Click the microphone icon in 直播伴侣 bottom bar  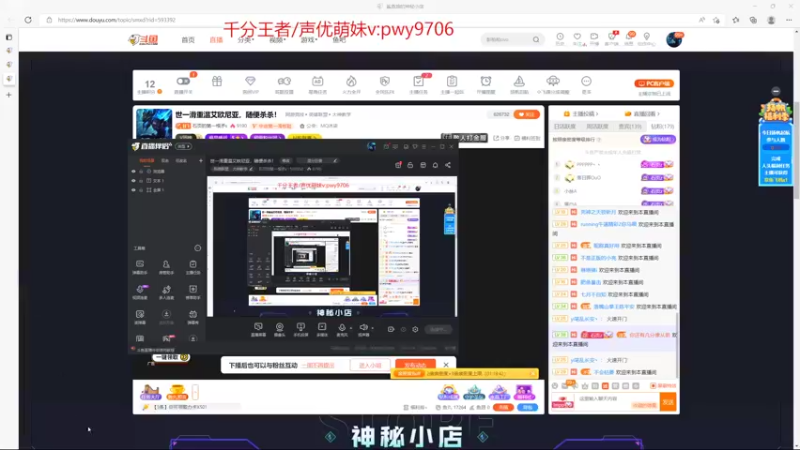coord(341,328)
